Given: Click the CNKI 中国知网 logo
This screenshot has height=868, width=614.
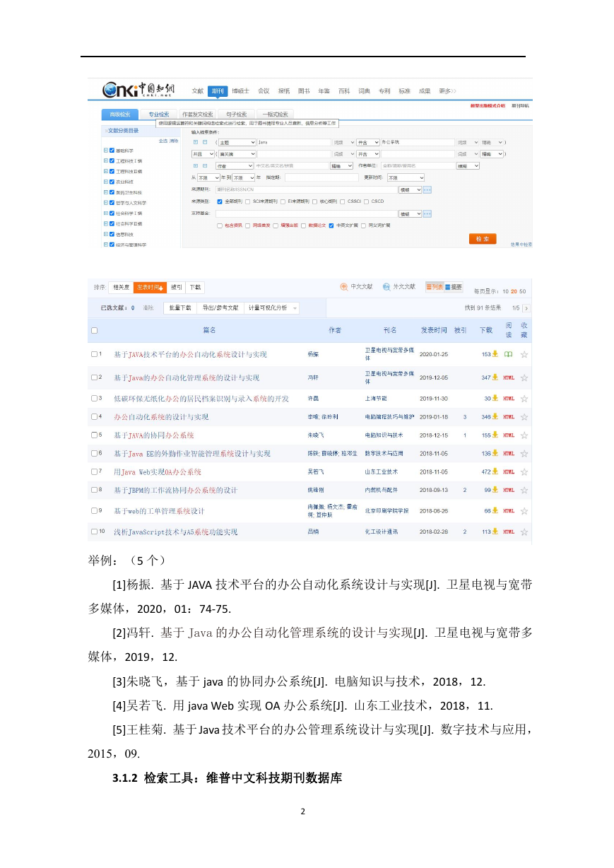Looking at the screenshot, I should click(138, 89).
